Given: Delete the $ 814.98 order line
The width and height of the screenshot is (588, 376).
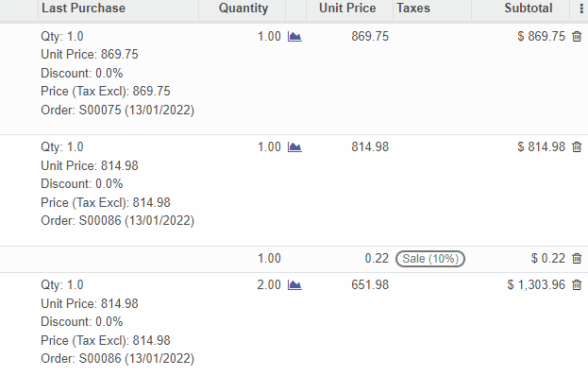Looking at the screenshot, I should [x=577, y=146].
